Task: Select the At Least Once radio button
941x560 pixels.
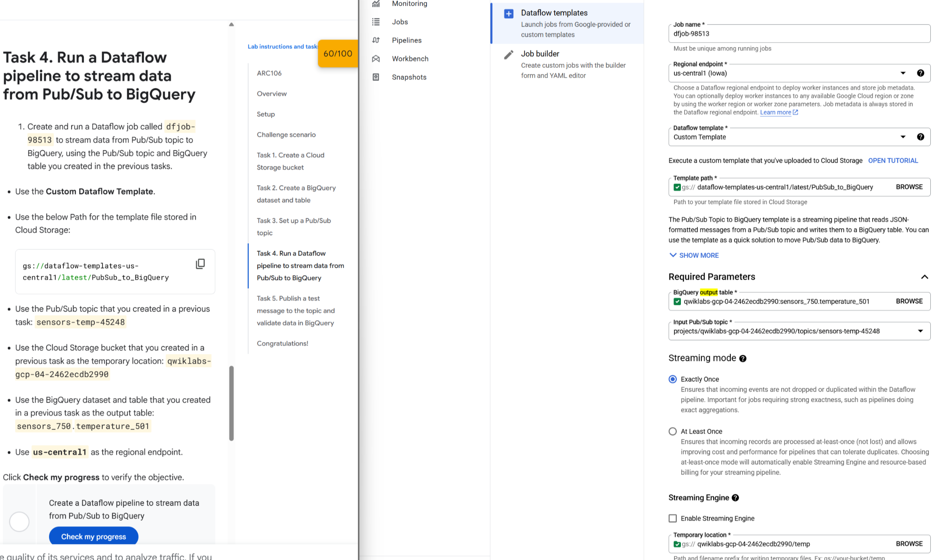Action: (672, 431)
